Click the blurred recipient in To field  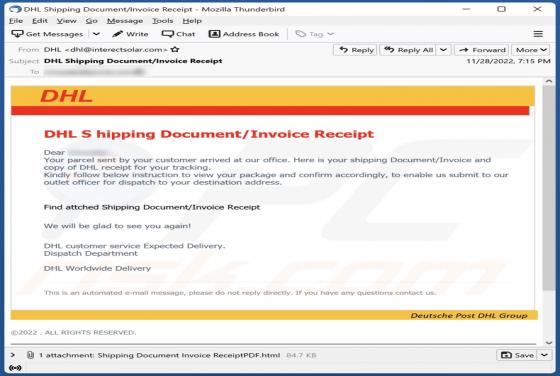pos(94,72)
